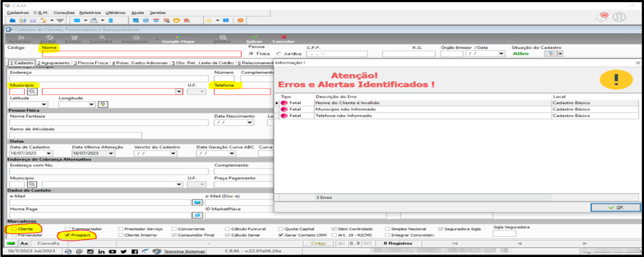The image size is (644, 257).
Task: Click the Código button in status bar
Action: tap(318, 243)
